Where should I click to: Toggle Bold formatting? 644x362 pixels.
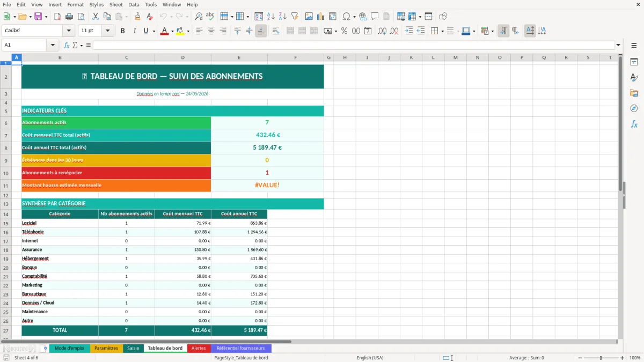pos(122,31)
